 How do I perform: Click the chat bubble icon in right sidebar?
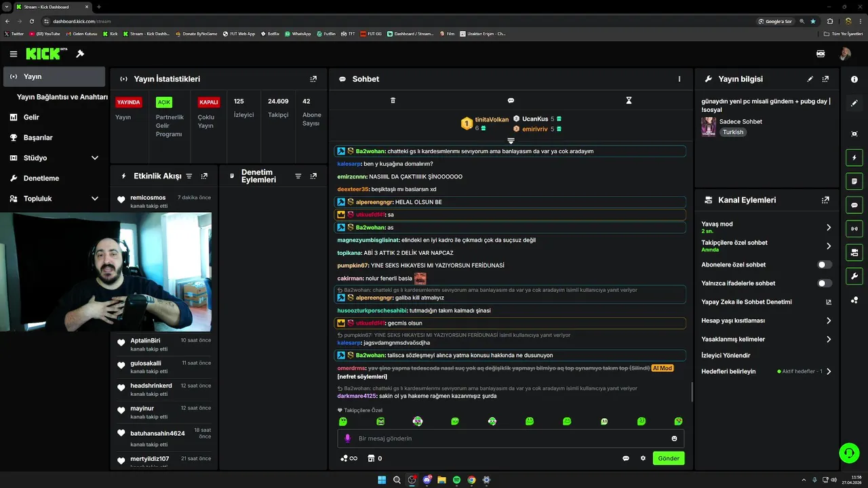854,205
